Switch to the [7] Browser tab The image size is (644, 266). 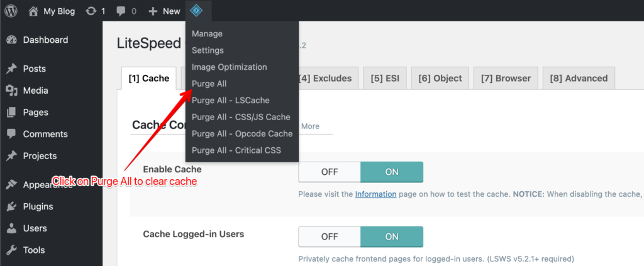tap(506, 79)
